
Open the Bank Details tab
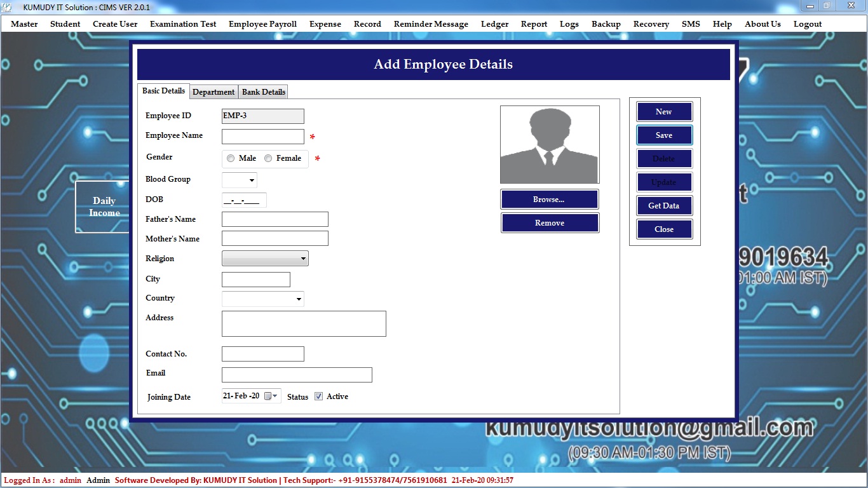click(264, 92)
